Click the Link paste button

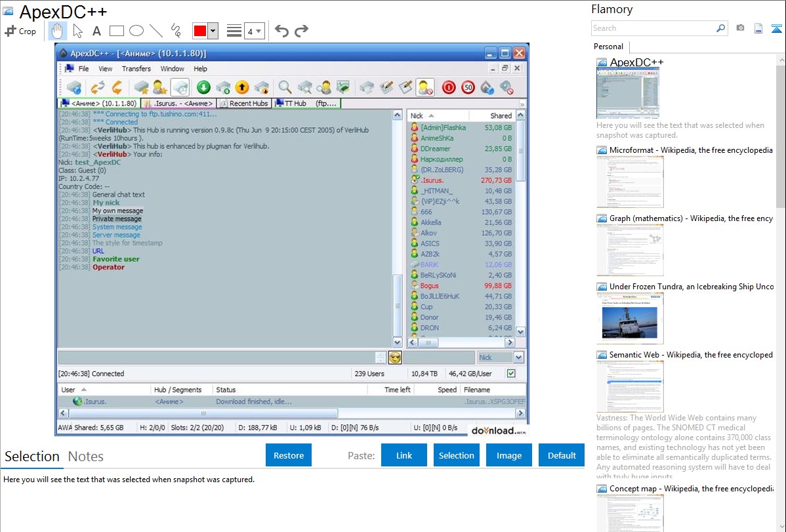(x=404, y=455)
